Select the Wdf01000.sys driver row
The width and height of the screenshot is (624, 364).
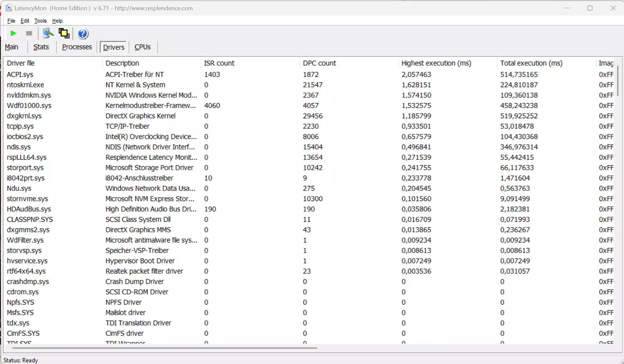pos(309,105)
